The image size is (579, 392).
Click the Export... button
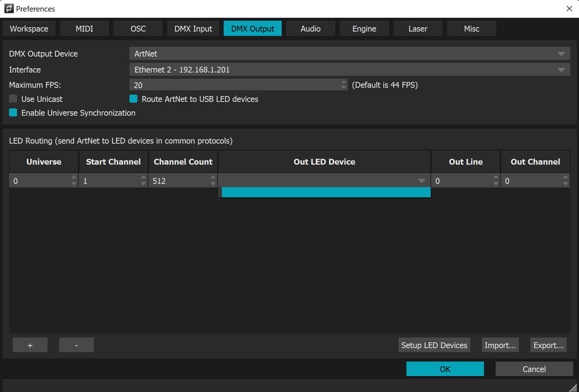[548, 345]
